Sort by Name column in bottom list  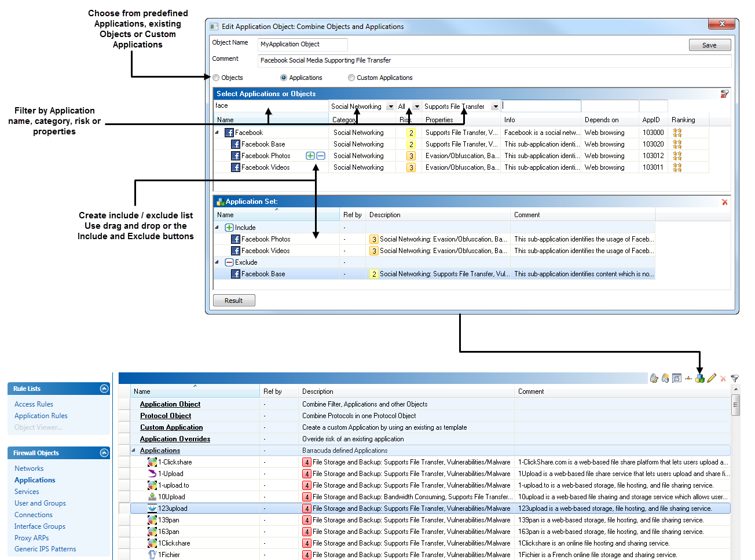click(x=195, y=391)
